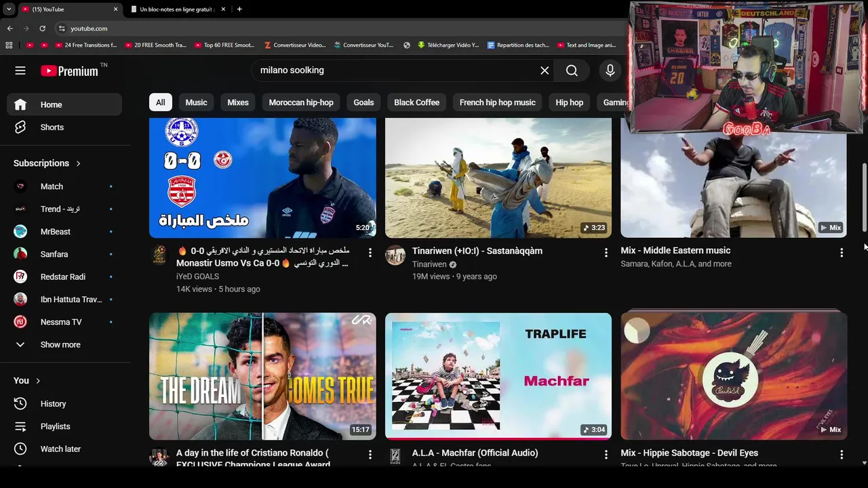This screenshot has height=488, width=868.
Task: Expand 'Show more' subscriptions
Action: tap(64, 344)
